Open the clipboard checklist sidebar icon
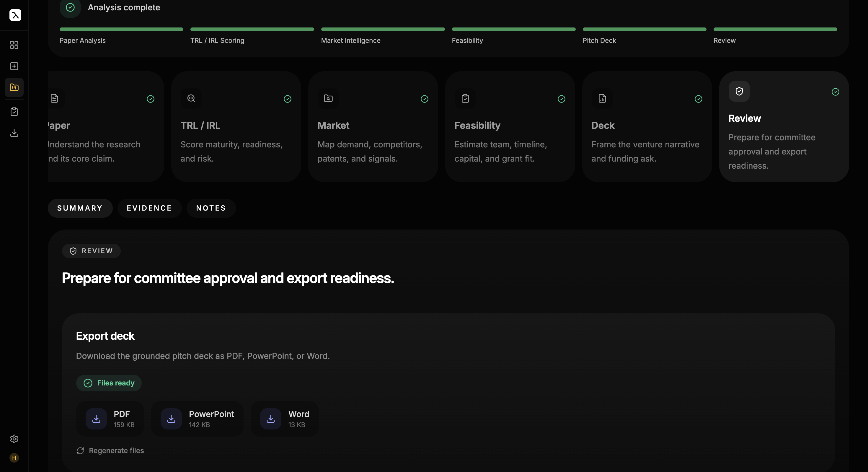 pyautogui.click(x=14, y=112)
